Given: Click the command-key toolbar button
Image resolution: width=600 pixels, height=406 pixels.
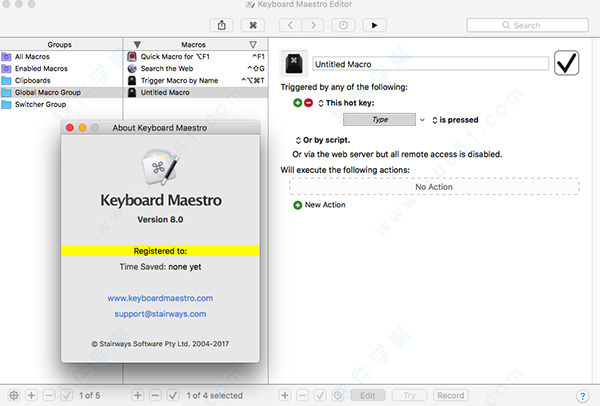Looking at the screenshot, I should pyautogui.click(x=253, y=25).
